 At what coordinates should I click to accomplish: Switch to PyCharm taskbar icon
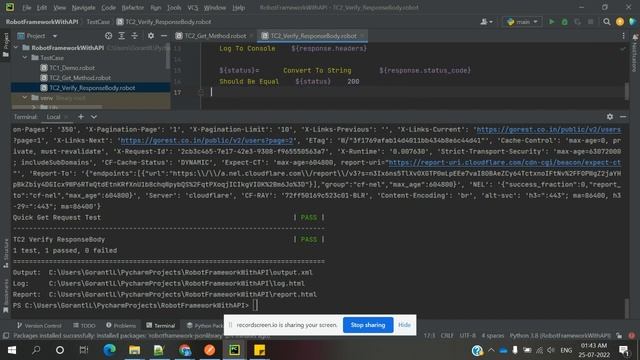234,350
